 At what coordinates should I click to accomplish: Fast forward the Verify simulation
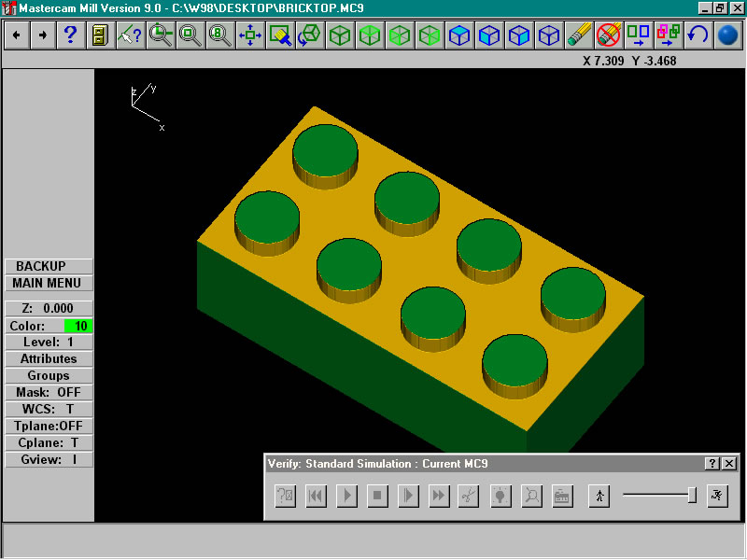click(x=439, y=496)
